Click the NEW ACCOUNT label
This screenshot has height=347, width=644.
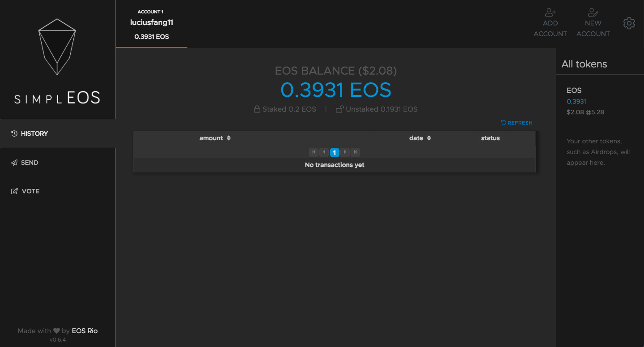click(x=593, y=29)
